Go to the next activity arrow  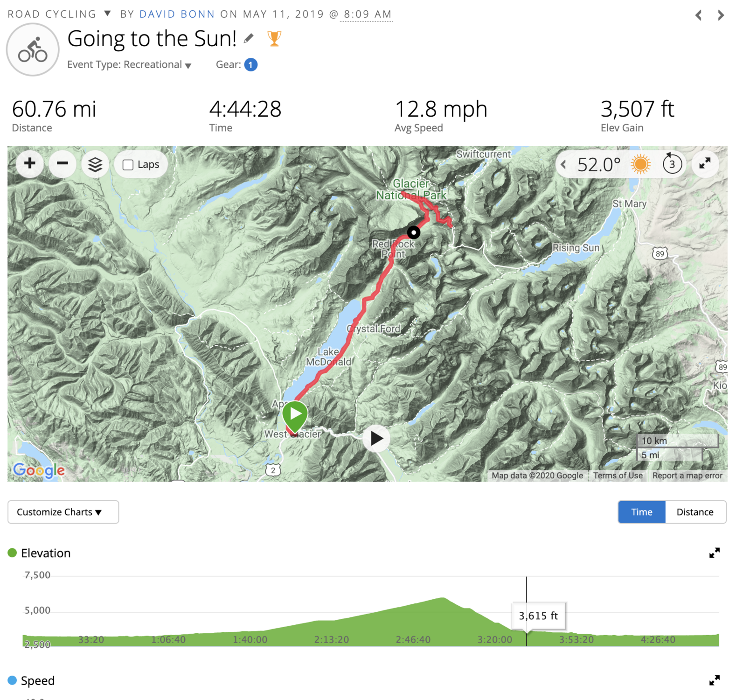[721, 15]
